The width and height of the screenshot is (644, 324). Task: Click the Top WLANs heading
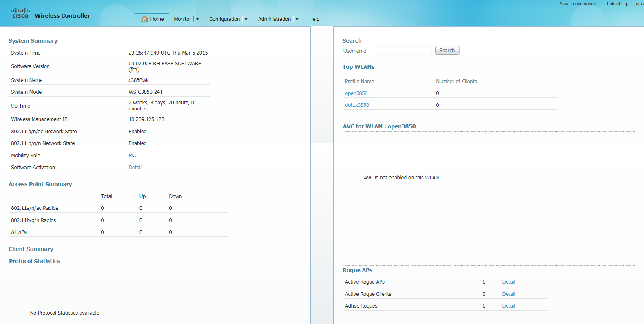coord(359,67)
